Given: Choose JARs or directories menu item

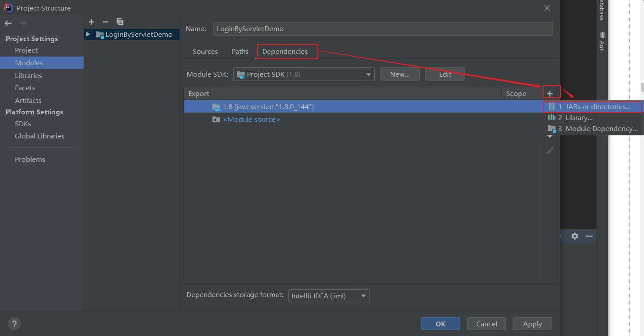Looking at the screenshot, I should click(593, 106).
